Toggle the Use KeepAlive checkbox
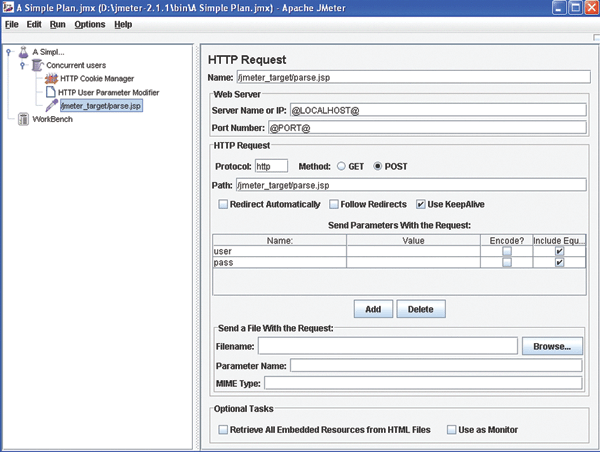 click(x=422, y=204)
